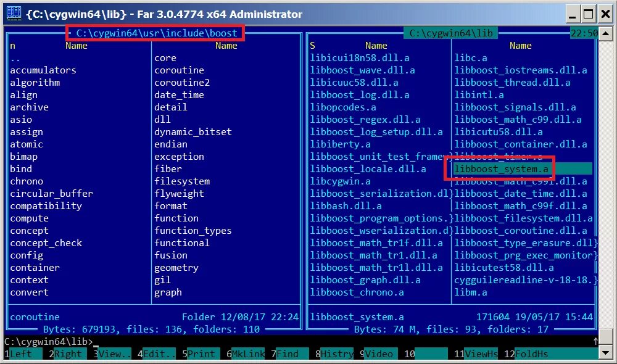The width and height of the screenshot is (617, 364).
Task: Select libboost_filesystem.dll.a file
Action: coord(523,218)
